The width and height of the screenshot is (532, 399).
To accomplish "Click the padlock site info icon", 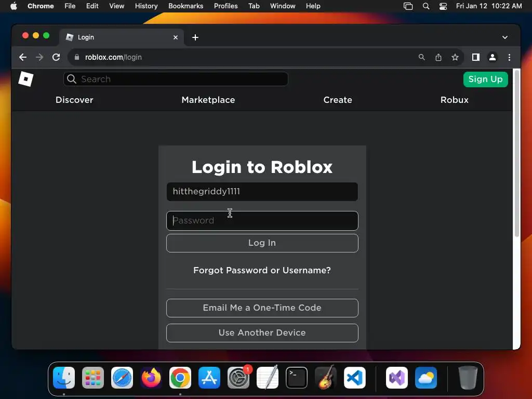I will coord(77,57).
